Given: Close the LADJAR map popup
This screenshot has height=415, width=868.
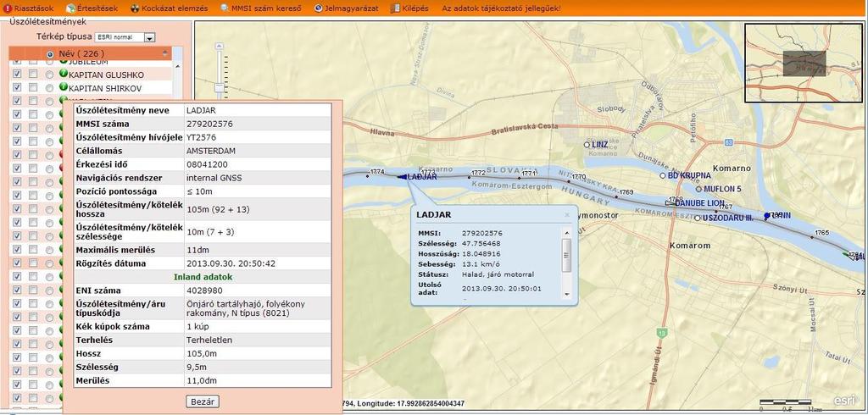Looking at the screenshot, I should click(x=567, y=214).
